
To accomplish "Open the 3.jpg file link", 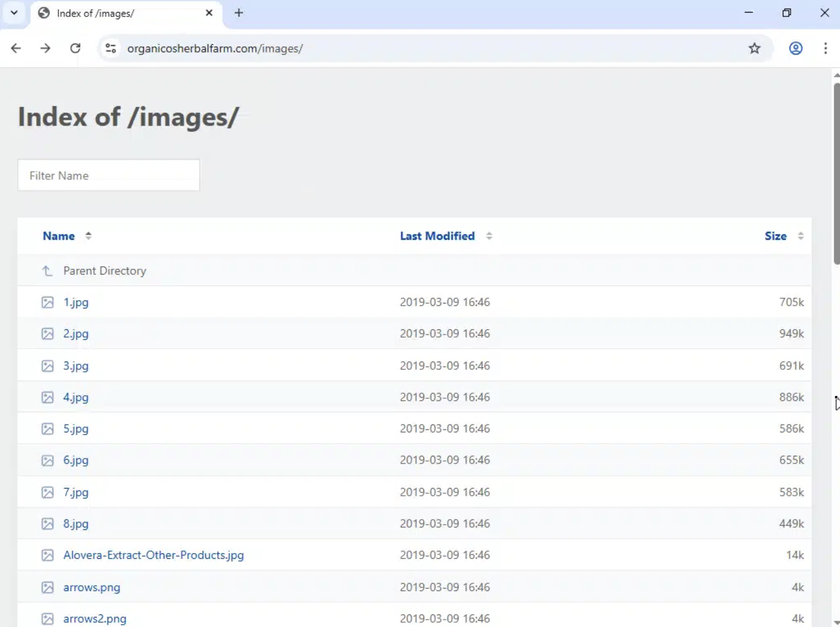I will pos(76,366).
